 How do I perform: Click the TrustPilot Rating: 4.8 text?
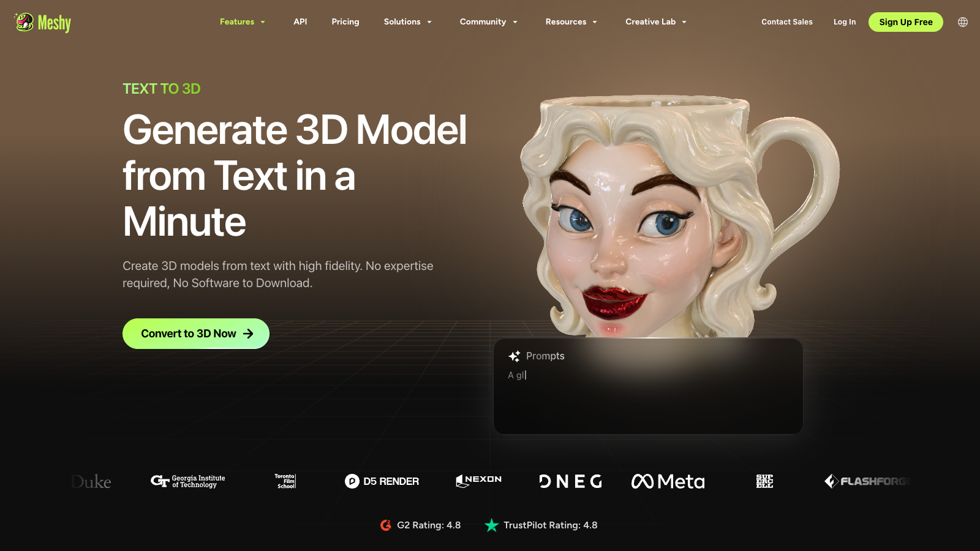[551, 525]
